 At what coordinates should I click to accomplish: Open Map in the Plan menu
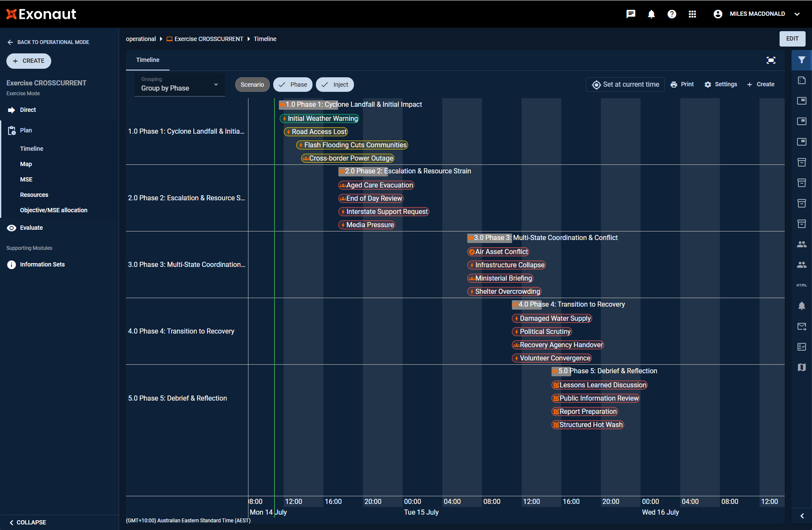coord(26,164)
